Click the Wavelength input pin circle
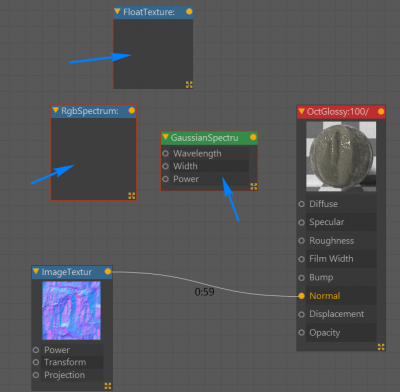400x392 pixels. tap(165, 153)
